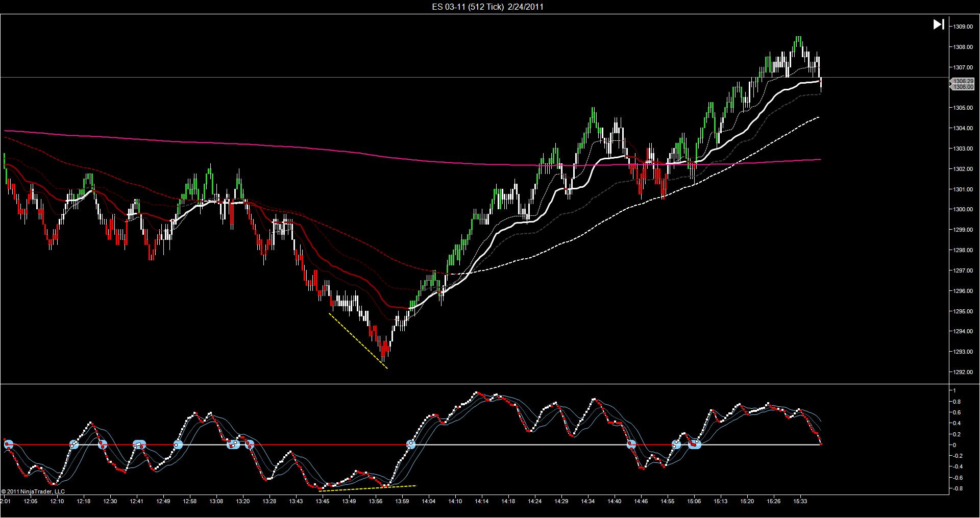This screenshot has height=518, width=980.
Task: Click the 1307.00 price axis label
Action: pyautogui.click(x=963, y=67)
